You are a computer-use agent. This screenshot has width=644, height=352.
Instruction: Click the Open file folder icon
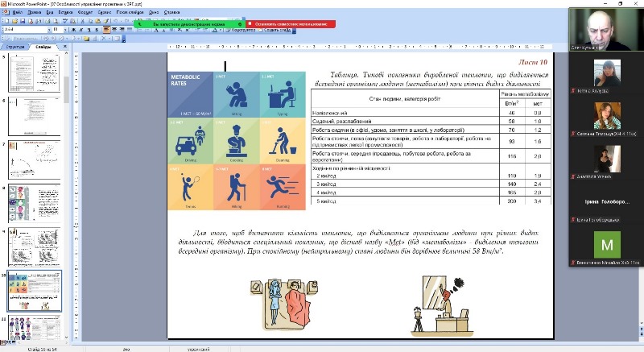(14, 21)
